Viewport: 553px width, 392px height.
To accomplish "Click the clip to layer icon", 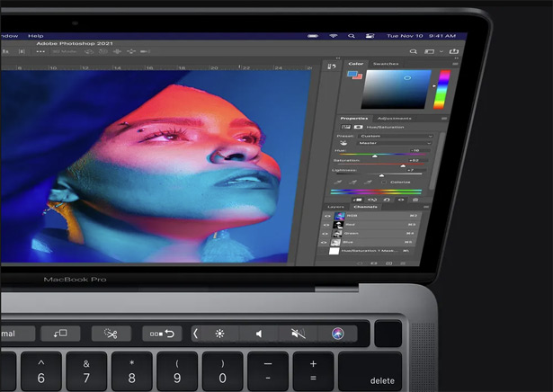I will [357, 200].
